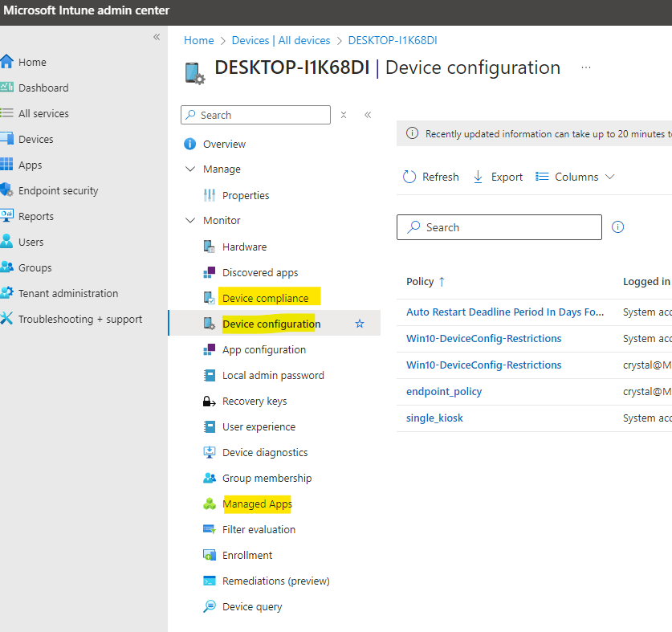Export the policy list
The image size is (672, 632).
point(498,177)
